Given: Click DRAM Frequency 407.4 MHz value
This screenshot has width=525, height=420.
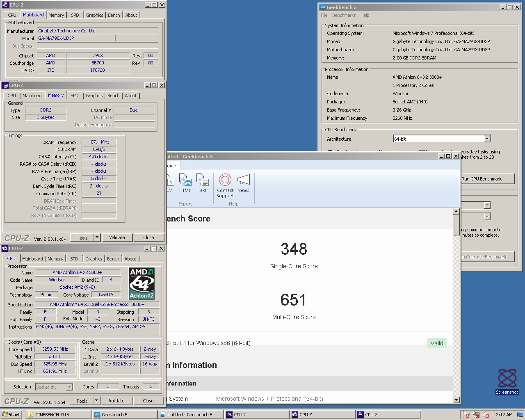Looking at the screenshot, I should tap(99, 142).
